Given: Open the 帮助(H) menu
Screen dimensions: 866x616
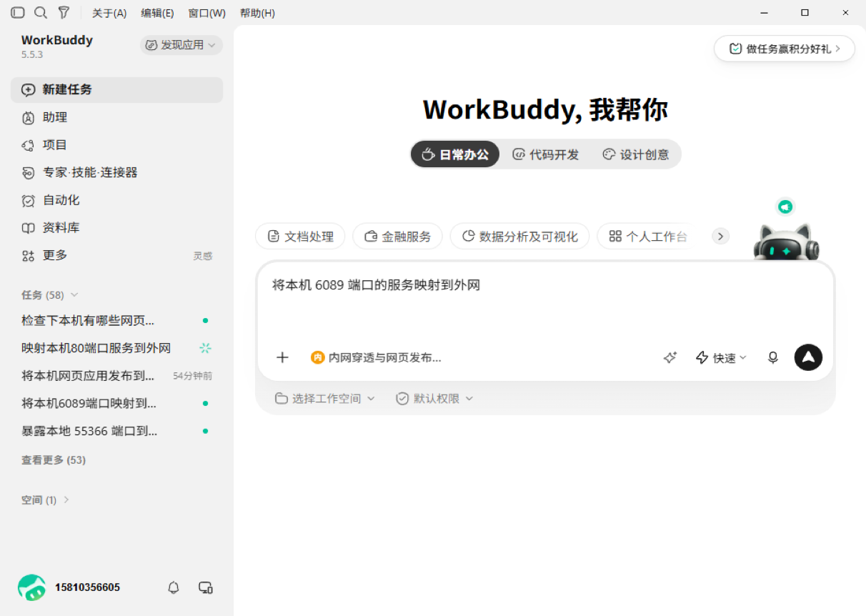Looking at the screenshot, I should [257, 13].
